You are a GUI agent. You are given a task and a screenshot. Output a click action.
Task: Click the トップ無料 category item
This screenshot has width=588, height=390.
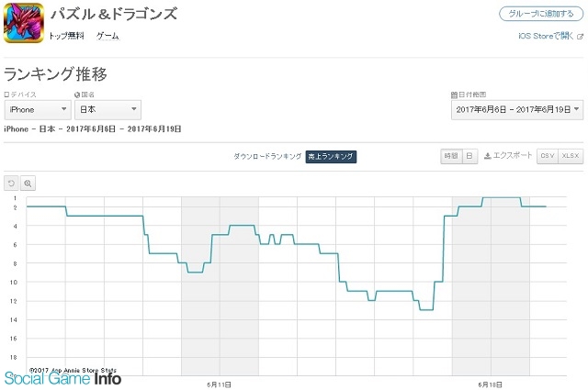click(x=66, y=36)
